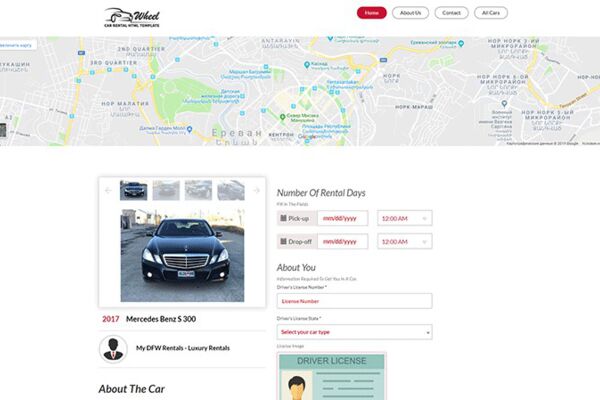The image size is (600, 400).
Task: Go to the About Us page
Action: 410,13
